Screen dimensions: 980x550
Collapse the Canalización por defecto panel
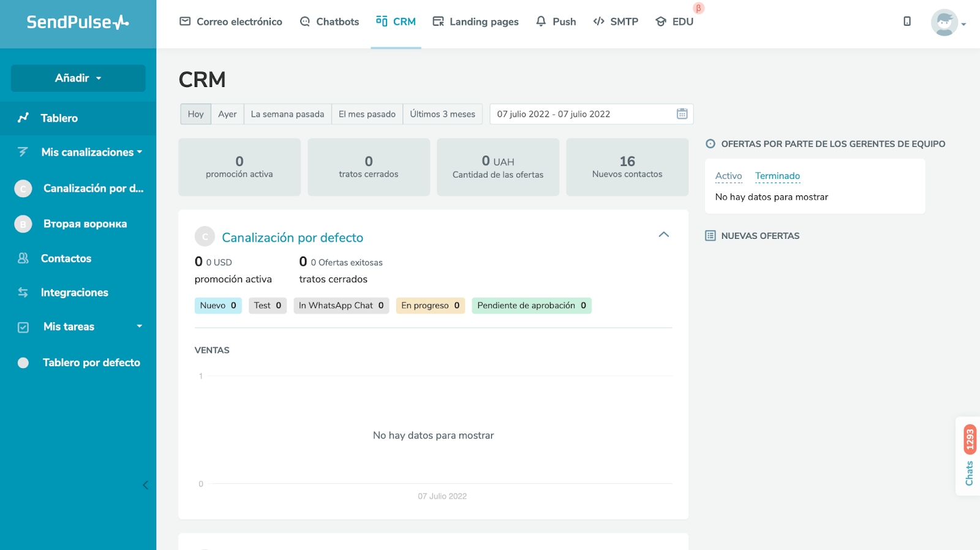tap(663, 235)
